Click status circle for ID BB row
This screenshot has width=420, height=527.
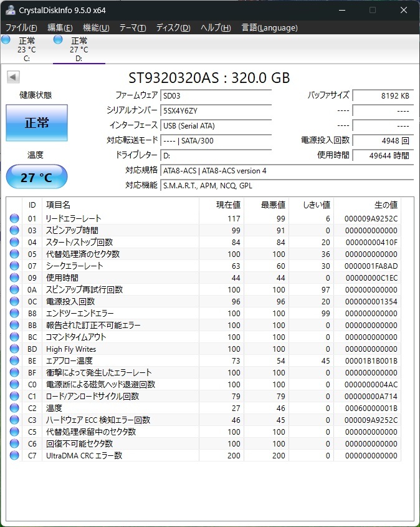[x=14, y=325]
